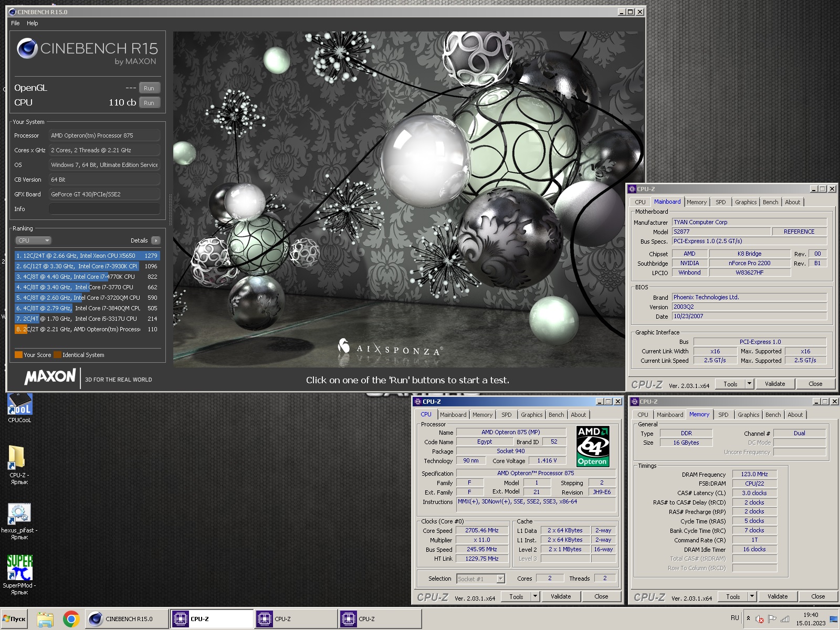Open Google Chrome from the taskbar

coord(71,619)
